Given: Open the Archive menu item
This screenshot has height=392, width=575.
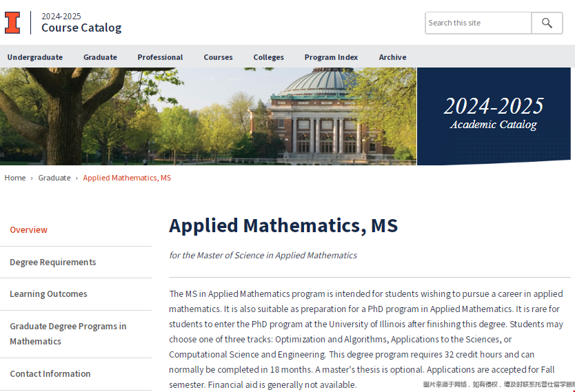Looking at the screenshot, I should click(x=393, y=57).
